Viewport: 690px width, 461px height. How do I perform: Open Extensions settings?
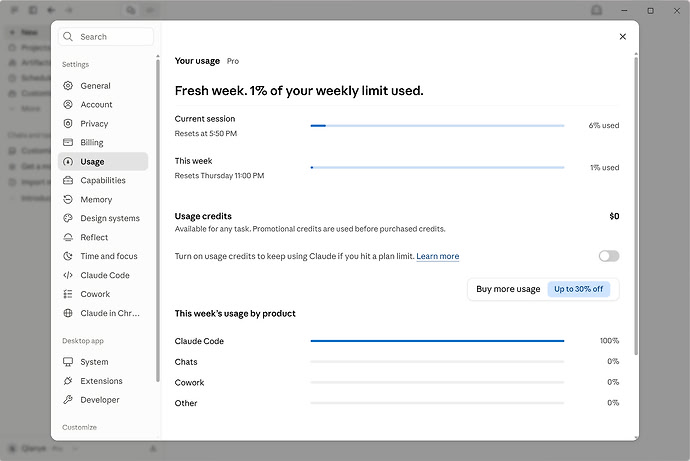[103, 381]
